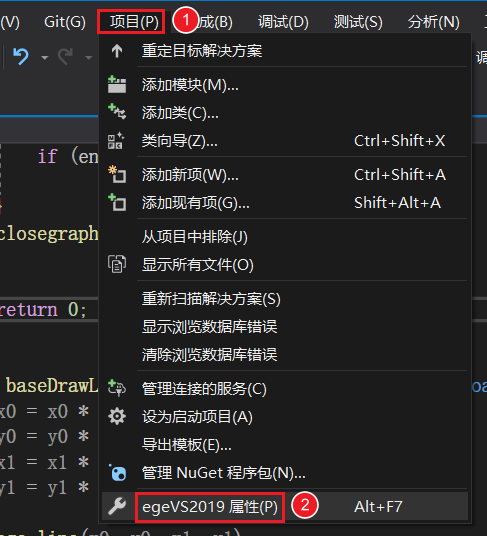
Task: Click the 'if (en' code line
Action: pos(68,157)
